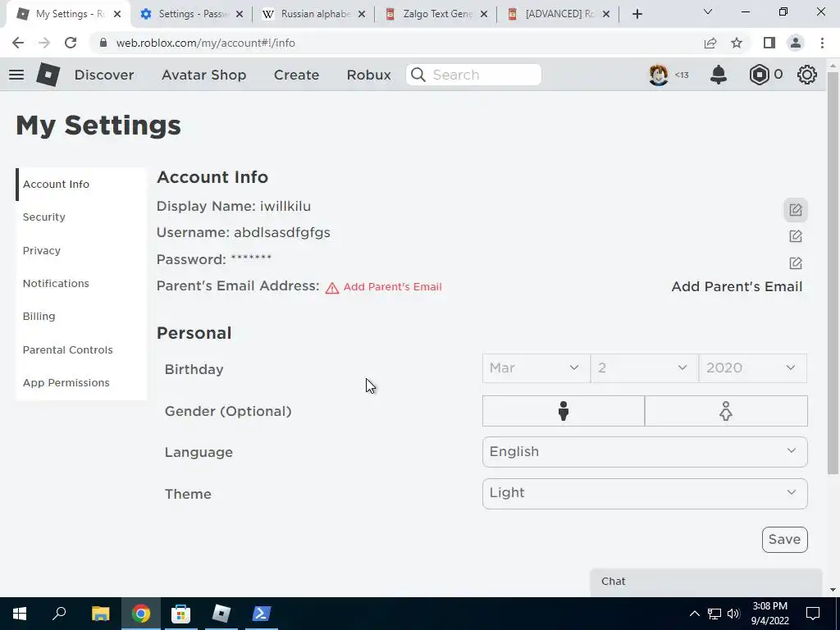Switch to the Zalgo Text Generator tab
This screenshot has width=840, height=630.
point(436,14)
